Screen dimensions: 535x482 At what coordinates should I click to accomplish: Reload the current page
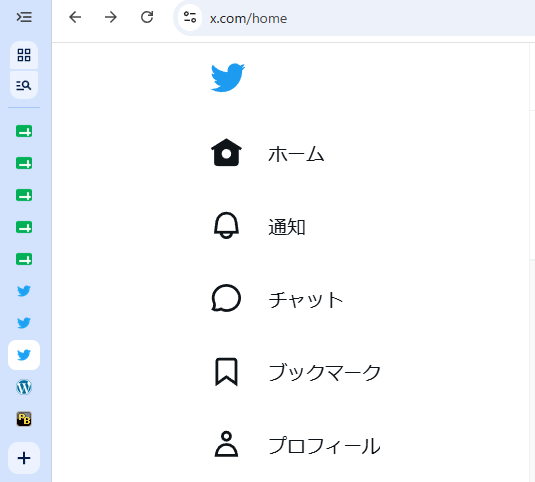point(147,17)
